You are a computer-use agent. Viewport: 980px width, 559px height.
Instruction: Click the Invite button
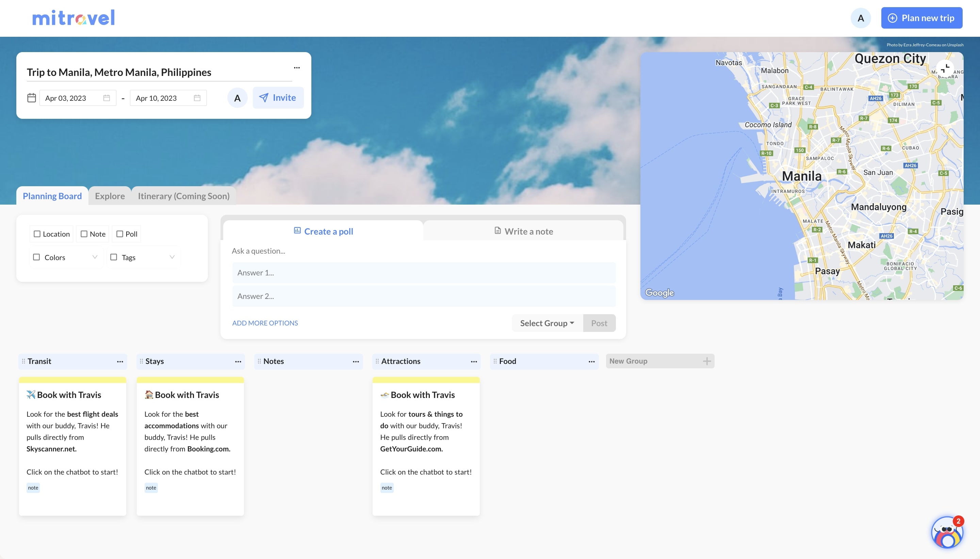click(278, 98)
